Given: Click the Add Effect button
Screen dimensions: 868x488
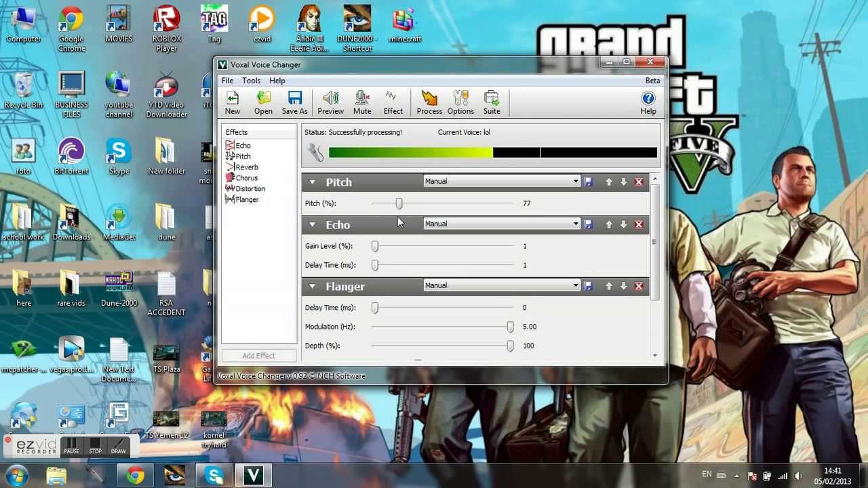Looking at the screenshot, I should click(x=258, y=355).
